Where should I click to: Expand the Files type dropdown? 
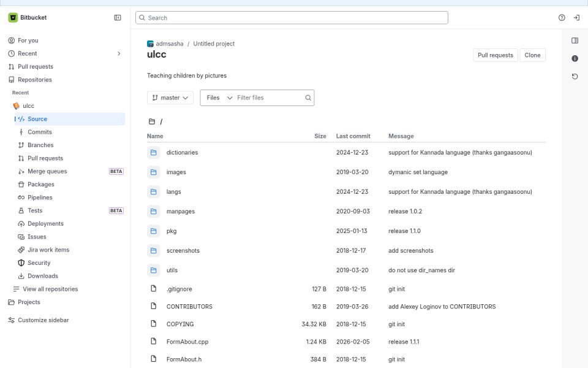pos(219,98)
